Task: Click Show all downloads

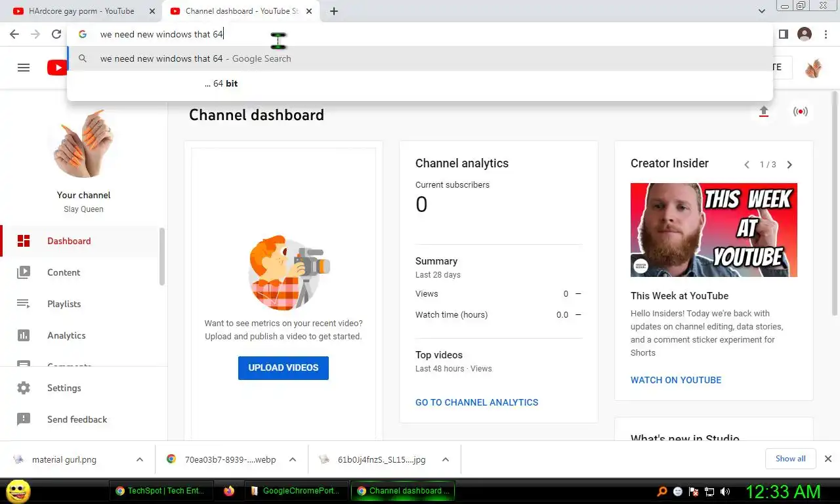Action: click(790, 459)
